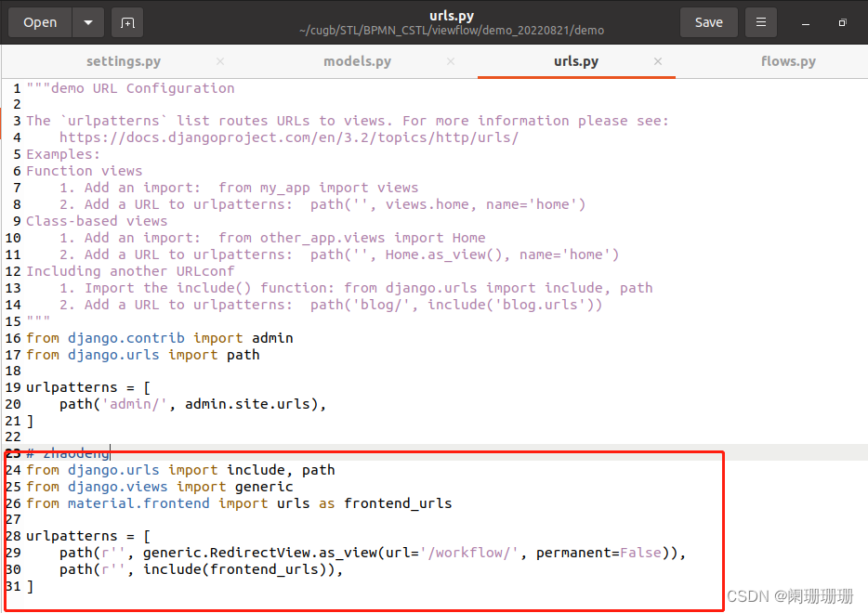Close the urls.py tab with its × icon
The height and width of the screenshot is (613, 868).
click(658, 61)
